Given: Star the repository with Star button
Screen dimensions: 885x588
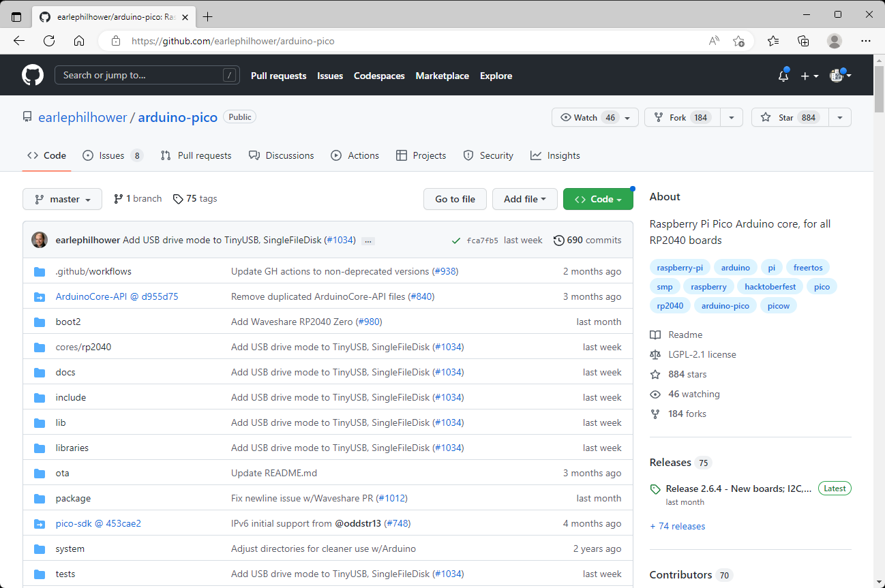Looking at the screenshot, I should pyautogui.click(x=790, y=117).
